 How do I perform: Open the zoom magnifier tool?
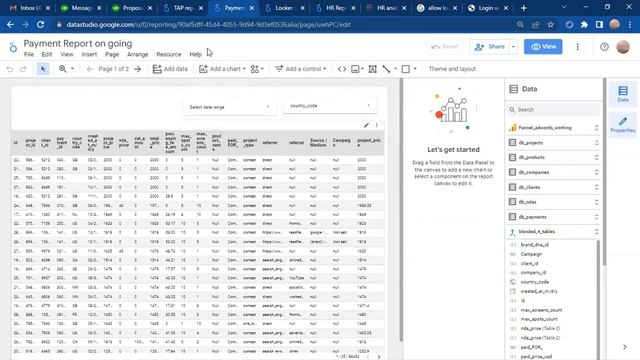[63, 69]
